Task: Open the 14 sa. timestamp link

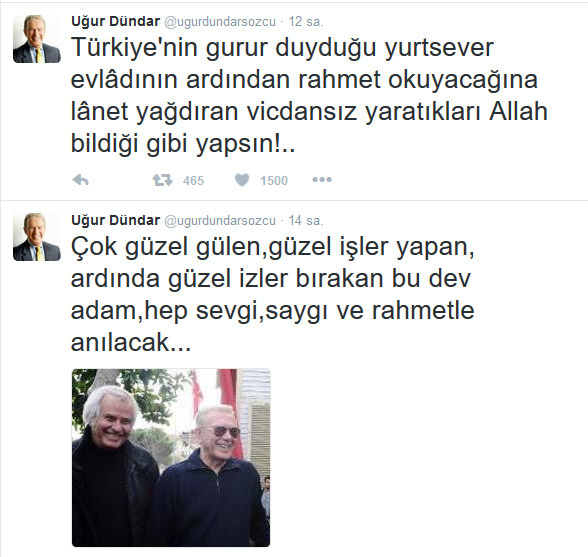Action: [306, 221]
